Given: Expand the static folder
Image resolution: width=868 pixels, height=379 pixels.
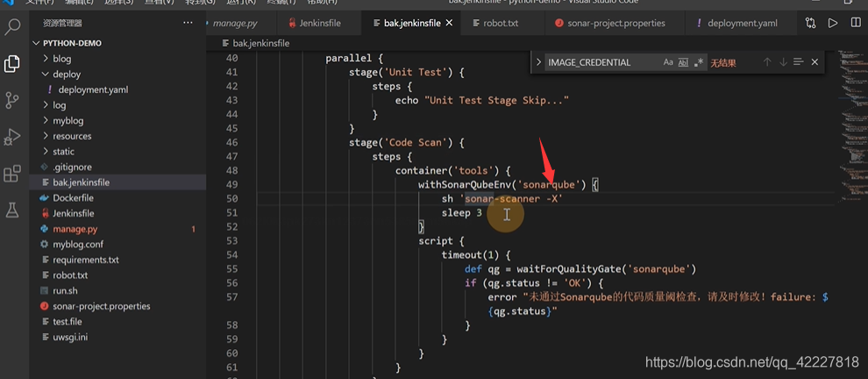Looking at the screenshot, I should click(x=117, y=151).
